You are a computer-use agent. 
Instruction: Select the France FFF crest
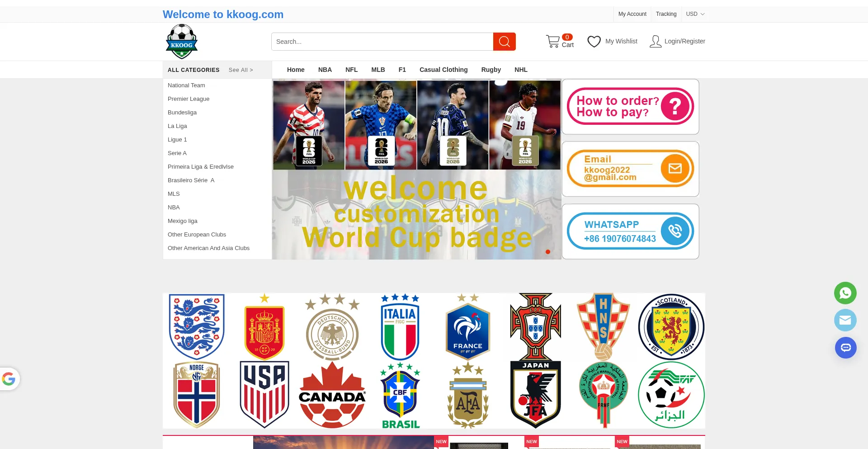tap(468, 326)
